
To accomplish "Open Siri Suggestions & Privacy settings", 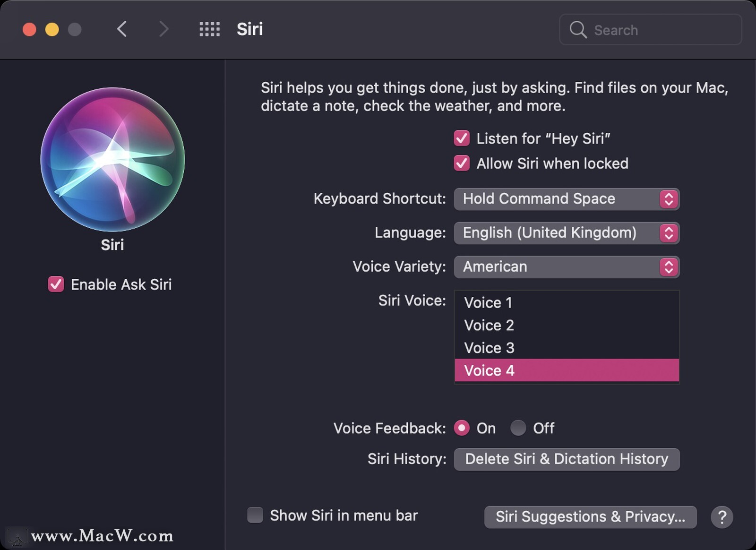I will (590, 517).
